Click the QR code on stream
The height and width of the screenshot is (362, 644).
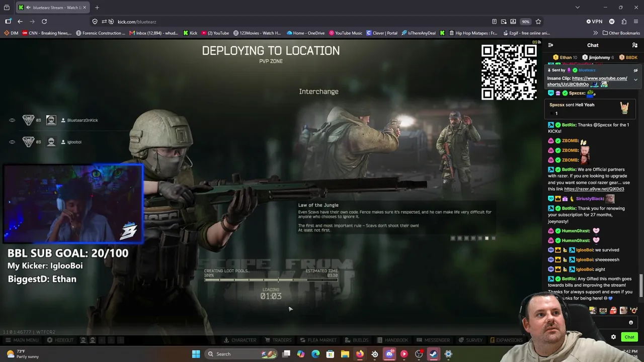tap(509, 72)
